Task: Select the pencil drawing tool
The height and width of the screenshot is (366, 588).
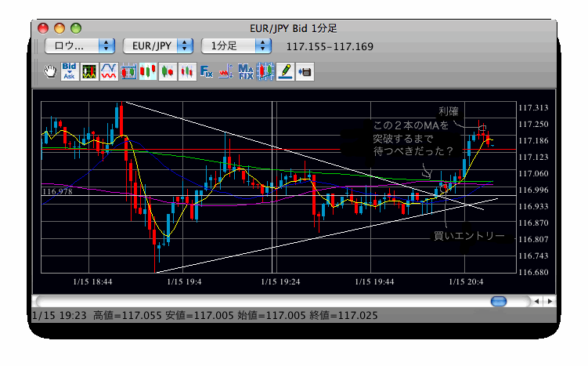Action: click(285, 71)
